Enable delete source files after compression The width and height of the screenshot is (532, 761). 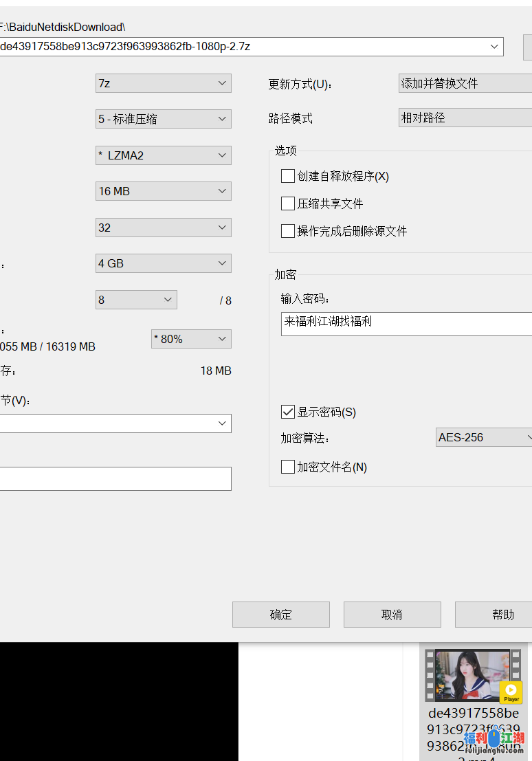pyautogui.click(x=288, y=231)
